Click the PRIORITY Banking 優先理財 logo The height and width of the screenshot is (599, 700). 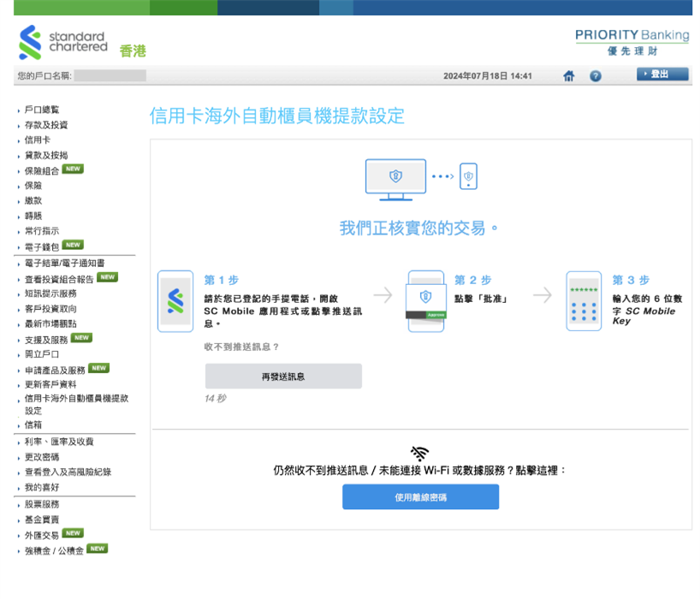click(x=632, y=41)
